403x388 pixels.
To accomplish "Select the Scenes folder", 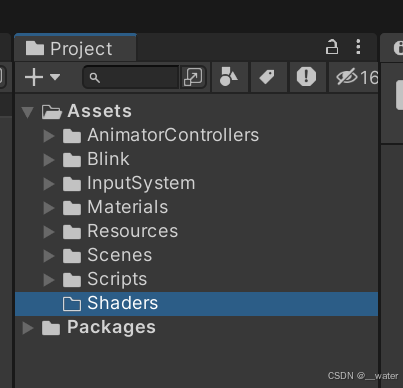I will 119,255.
